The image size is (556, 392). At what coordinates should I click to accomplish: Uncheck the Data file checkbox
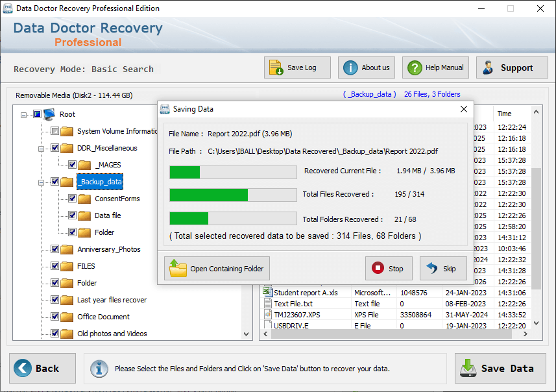click(72, 215)
